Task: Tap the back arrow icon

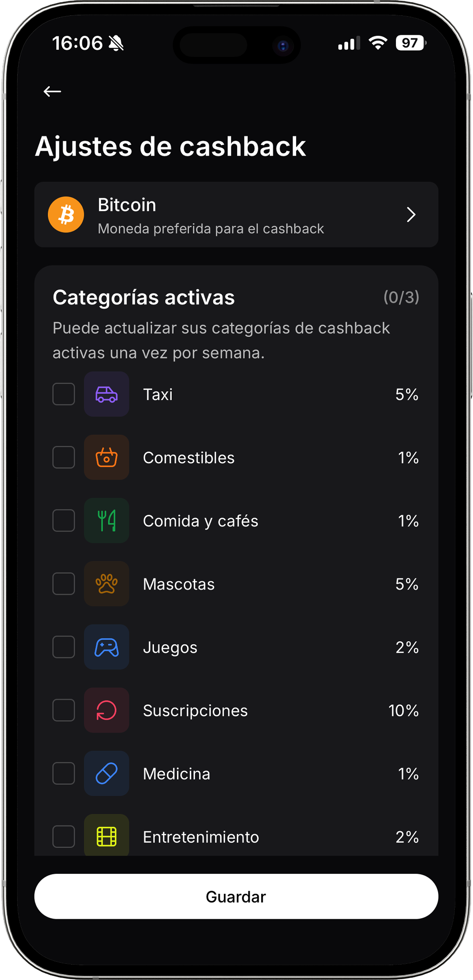Action: click(x=52, y=91)
